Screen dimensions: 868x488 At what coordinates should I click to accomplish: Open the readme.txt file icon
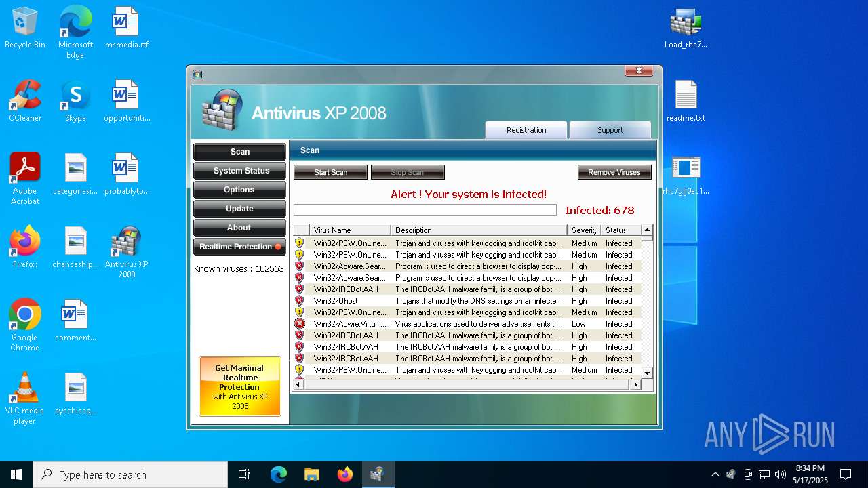coord(686,101)
